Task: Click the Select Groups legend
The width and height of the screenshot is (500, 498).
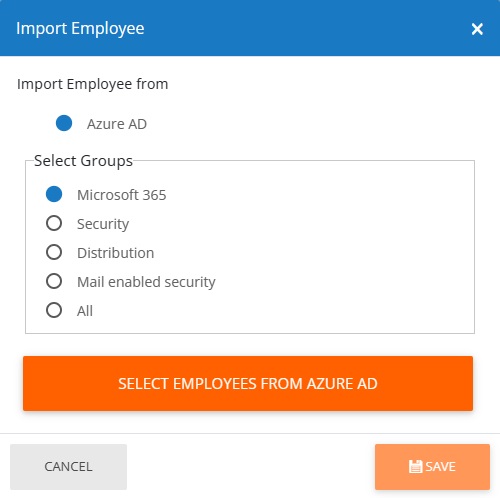Action: [83, 161]
